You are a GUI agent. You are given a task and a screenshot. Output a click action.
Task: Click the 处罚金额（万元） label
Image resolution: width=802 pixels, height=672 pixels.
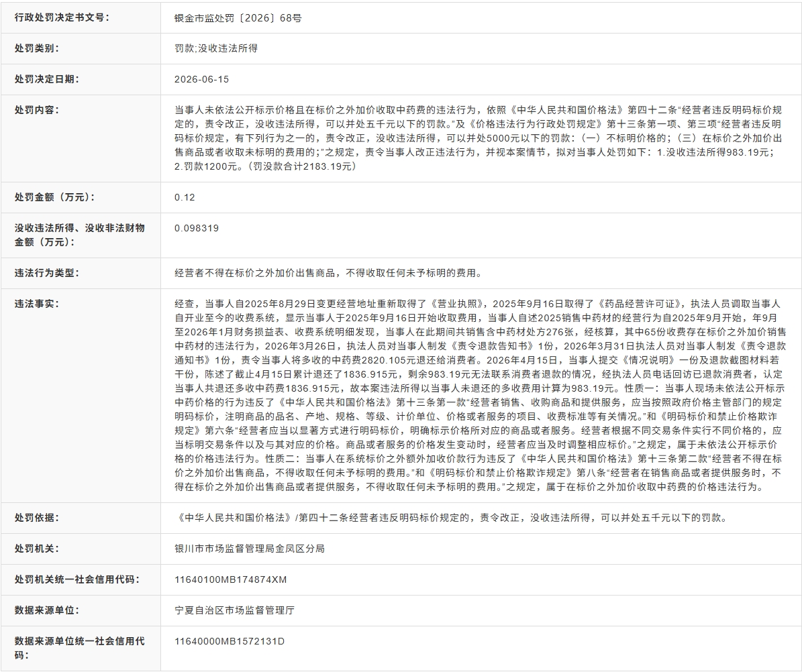pyautogui.click(x=55, y=197)
